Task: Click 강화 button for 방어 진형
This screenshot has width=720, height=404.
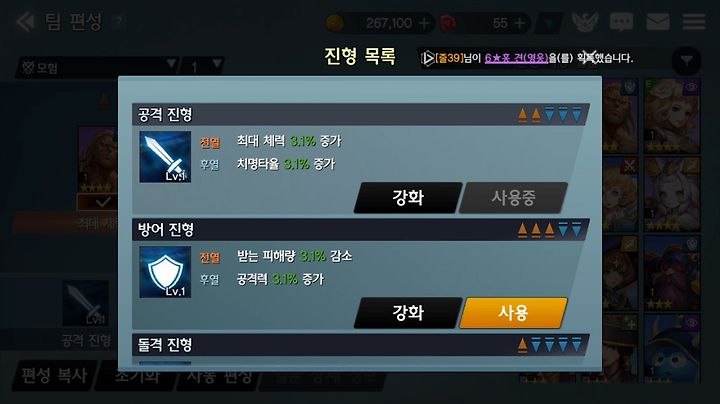Action: 408,313
